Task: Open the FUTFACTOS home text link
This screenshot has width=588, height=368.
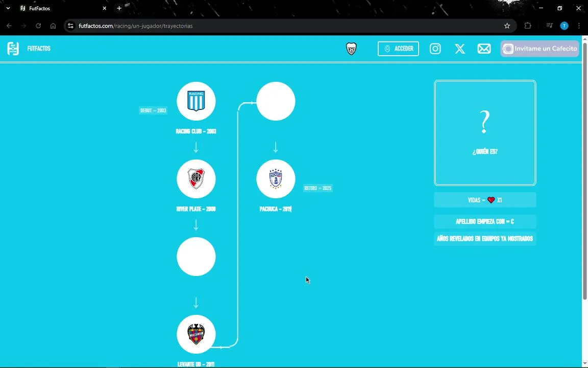Action: 39,49
